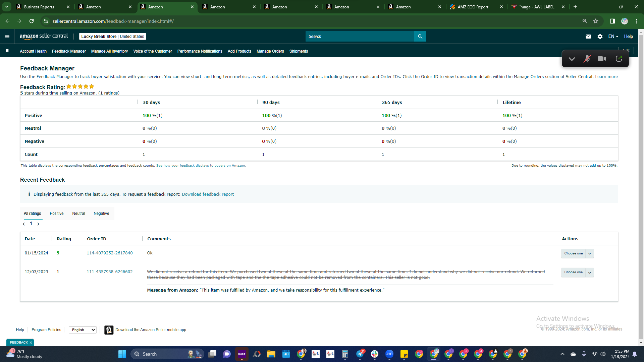This screenshot has width=644, height=362.
Task: Click the Lifetime Count value
Action: point(503,155)
